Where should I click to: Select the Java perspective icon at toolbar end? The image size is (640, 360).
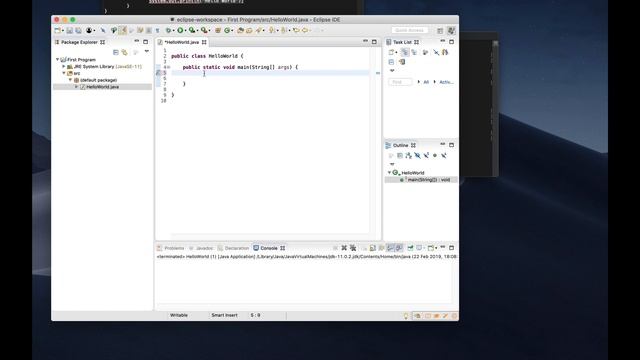[x=451, y=31]
